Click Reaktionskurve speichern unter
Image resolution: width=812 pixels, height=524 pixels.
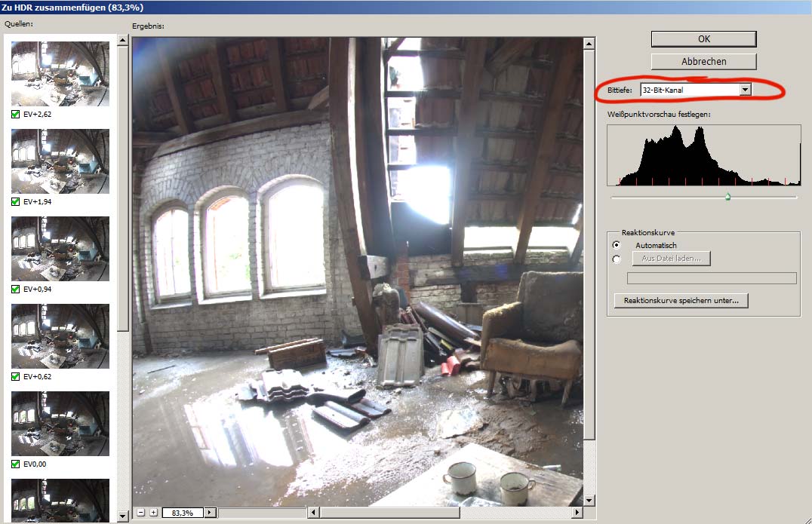681,301
